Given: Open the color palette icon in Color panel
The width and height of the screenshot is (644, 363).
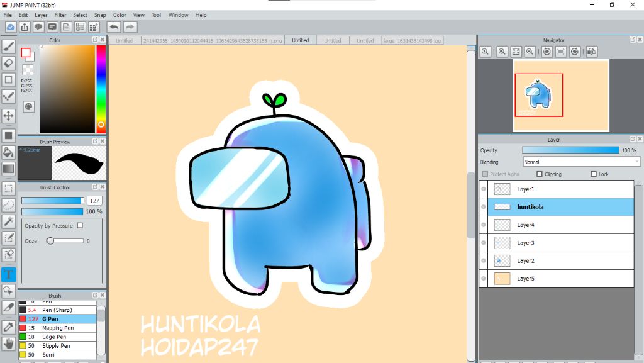Looking at the screenshot, I should point(28,107).
